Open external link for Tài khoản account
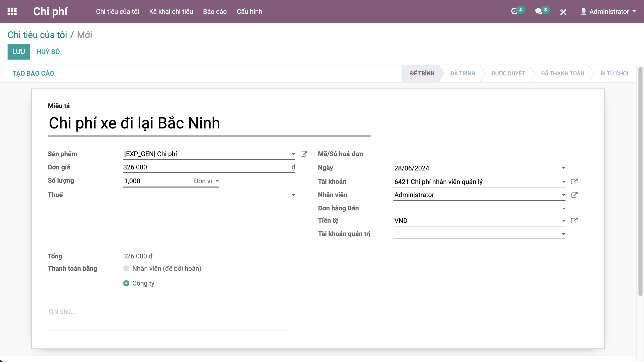Image resolution: width=644 pixels, height=362 pixels. click(x=574, y=182)
